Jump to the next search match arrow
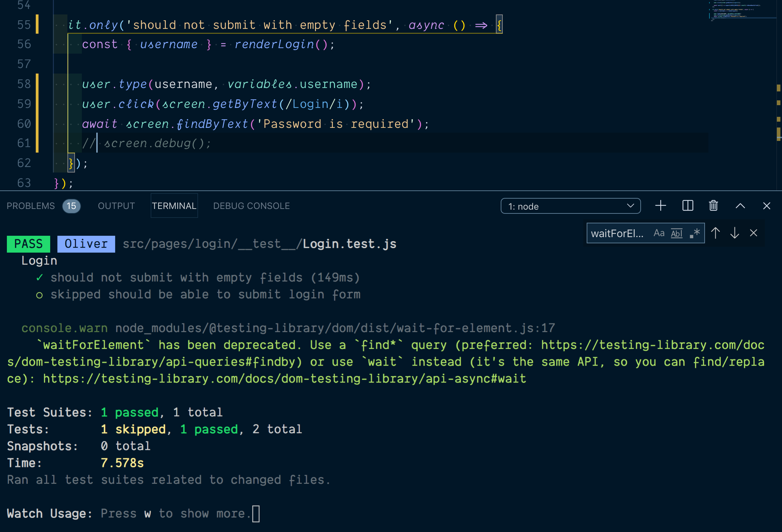The height and width of the screenshot is (532, 782). coord(735,233)
